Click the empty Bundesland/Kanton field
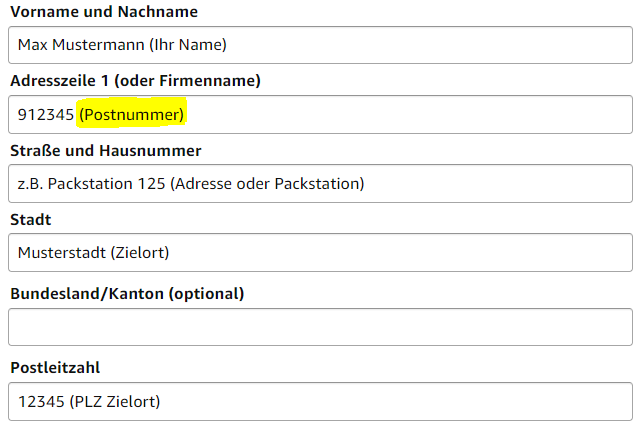 (x=320, y=328)
